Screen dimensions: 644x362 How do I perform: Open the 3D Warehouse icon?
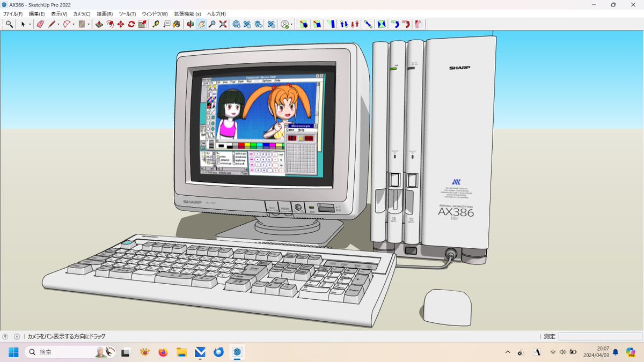(x=236, y=24)
